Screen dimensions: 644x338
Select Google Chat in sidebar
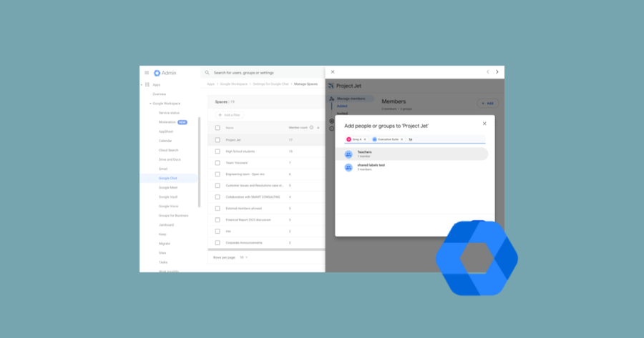(168, 178)
